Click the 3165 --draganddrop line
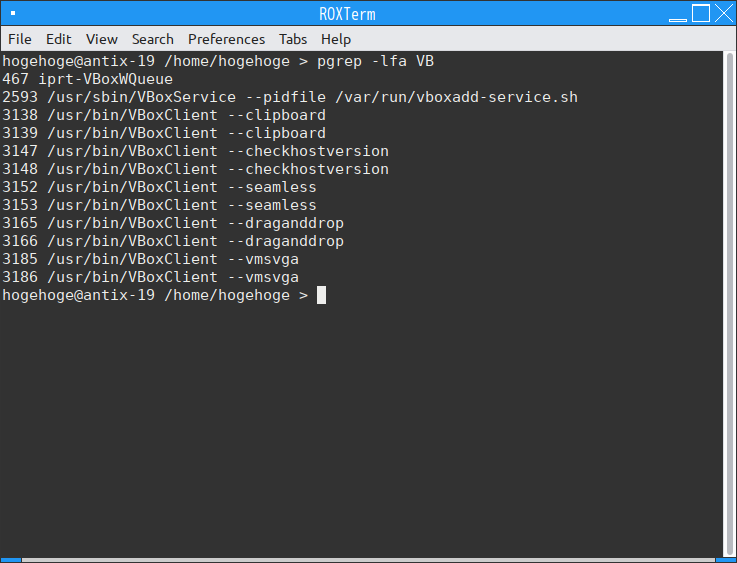This screenshot has width=737, height=563. [173, 223]
